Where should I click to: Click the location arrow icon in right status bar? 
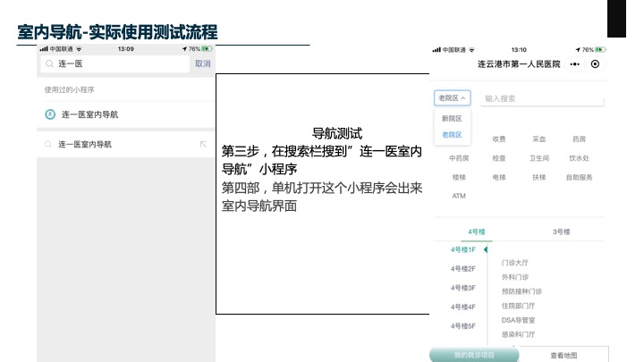click(578, 50)
